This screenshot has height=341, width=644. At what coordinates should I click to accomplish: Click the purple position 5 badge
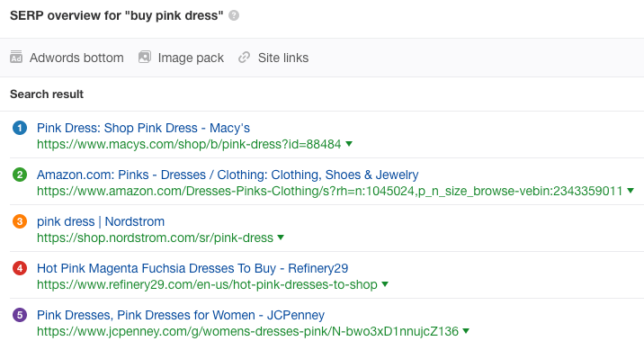click(x=20, y=315)
